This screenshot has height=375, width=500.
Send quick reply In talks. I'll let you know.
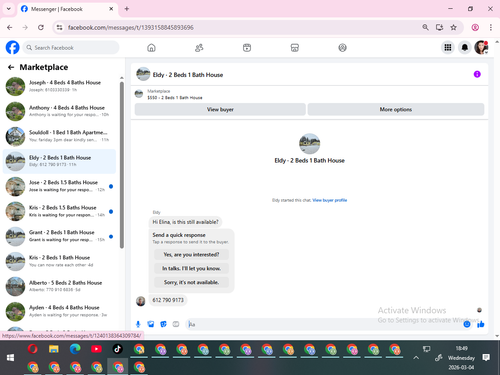[191, 268]
